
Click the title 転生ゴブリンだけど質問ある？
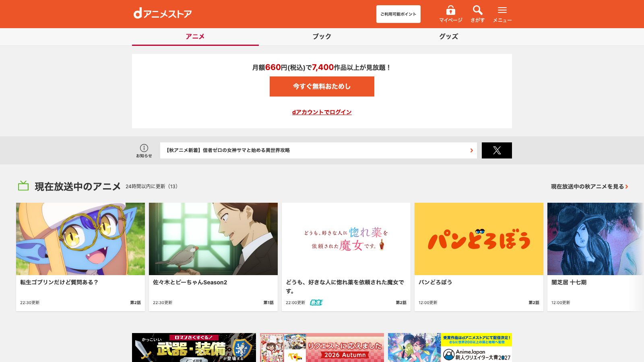59,282
